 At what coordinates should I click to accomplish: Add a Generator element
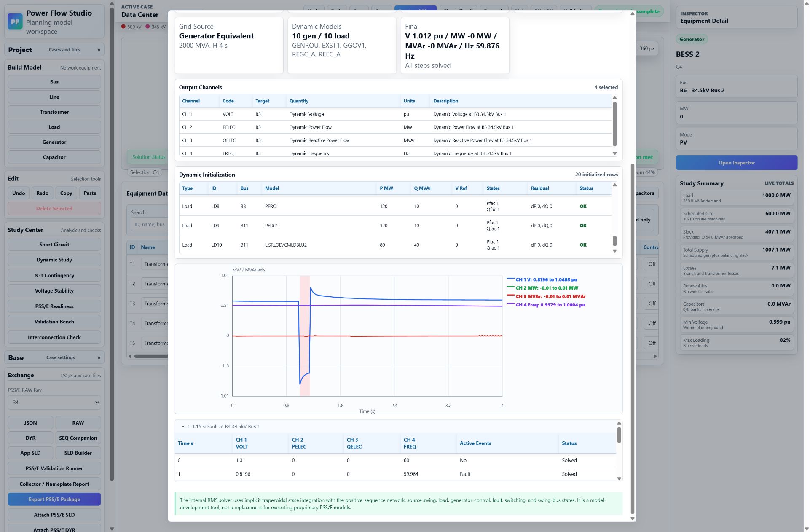(x=54, y=142)
